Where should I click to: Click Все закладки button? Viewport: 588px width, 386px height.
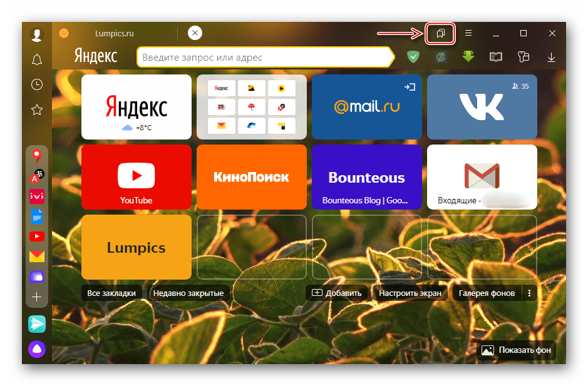pos(111,293)
